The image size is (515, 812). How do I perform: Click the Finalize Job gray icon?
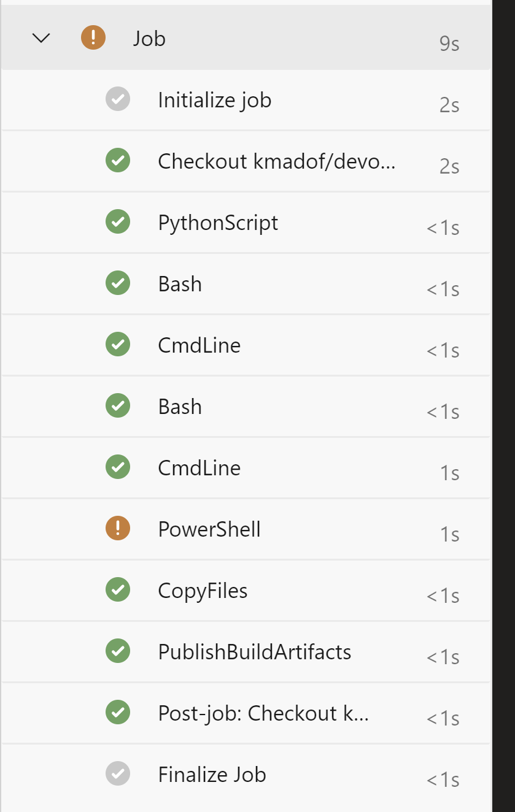click(x=118, y=774)
